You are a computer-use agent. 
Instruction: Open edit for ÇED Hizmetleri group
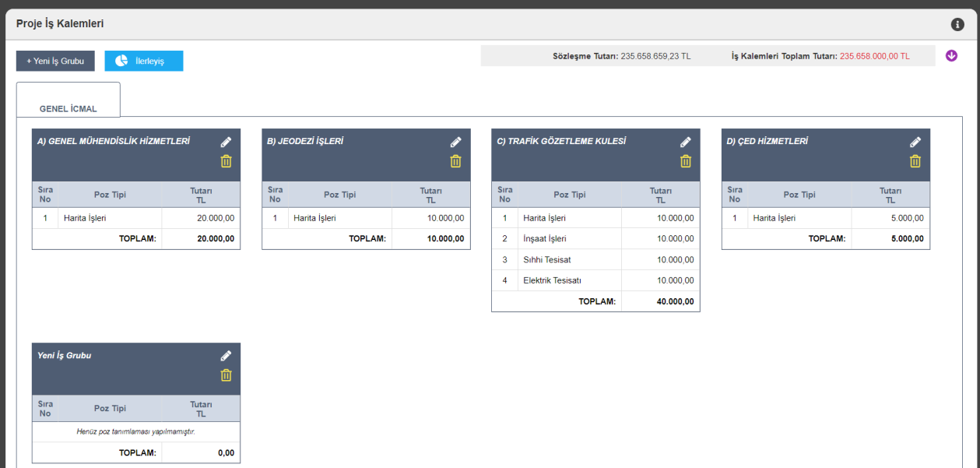pos(915,142)
